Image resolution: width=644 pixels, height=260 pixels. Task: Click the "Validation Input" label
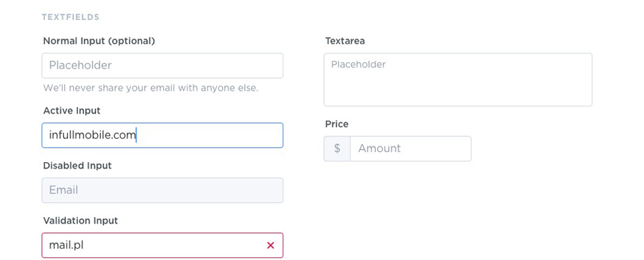(x=80, y=221)
